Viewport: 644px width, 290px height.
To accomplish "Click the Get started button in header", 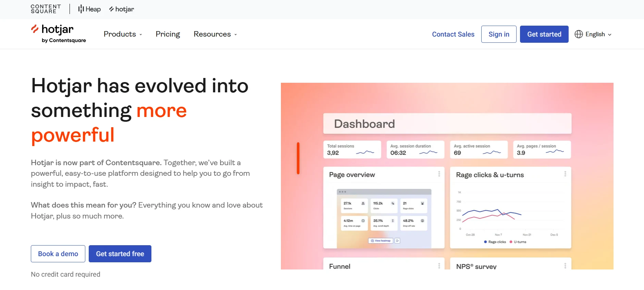I will (x=544, y=34).
